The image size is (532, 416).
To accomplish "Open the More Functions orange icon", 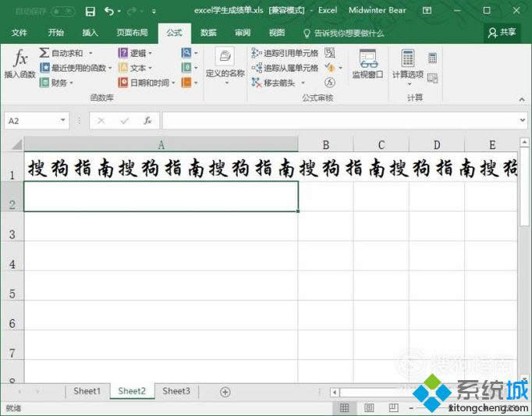I will pyautogui.click(x=186, y=82).
